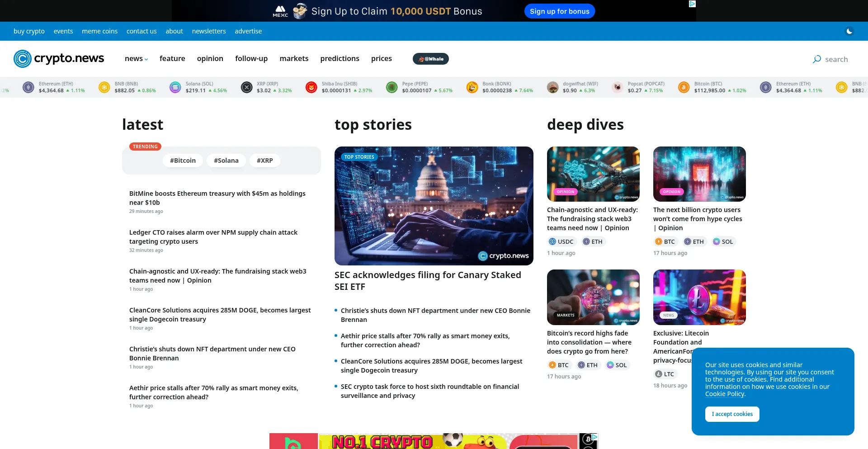
Task: Click the AdChoices icon on top banner
Action: click(x=692, y=4)
